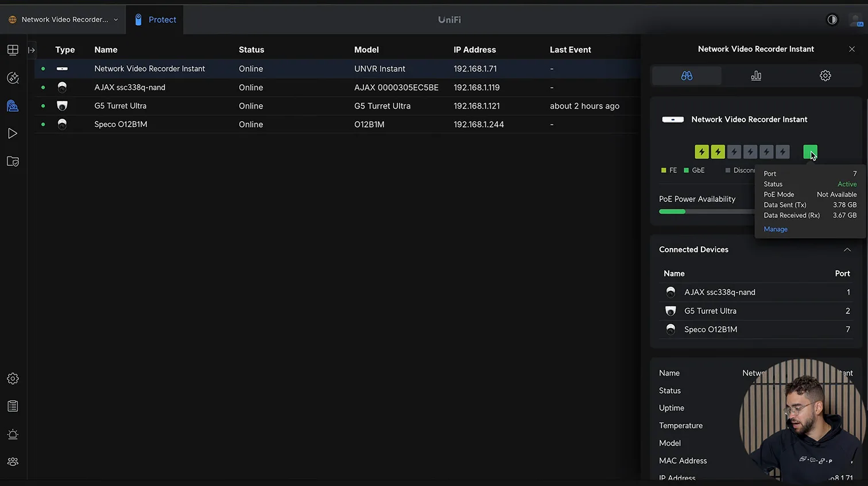Open the Network Video Recorder site dropdown
Image resolution: width=868 pixels, height=486 pixels.
pyautogui.click(x=64, y=20)
